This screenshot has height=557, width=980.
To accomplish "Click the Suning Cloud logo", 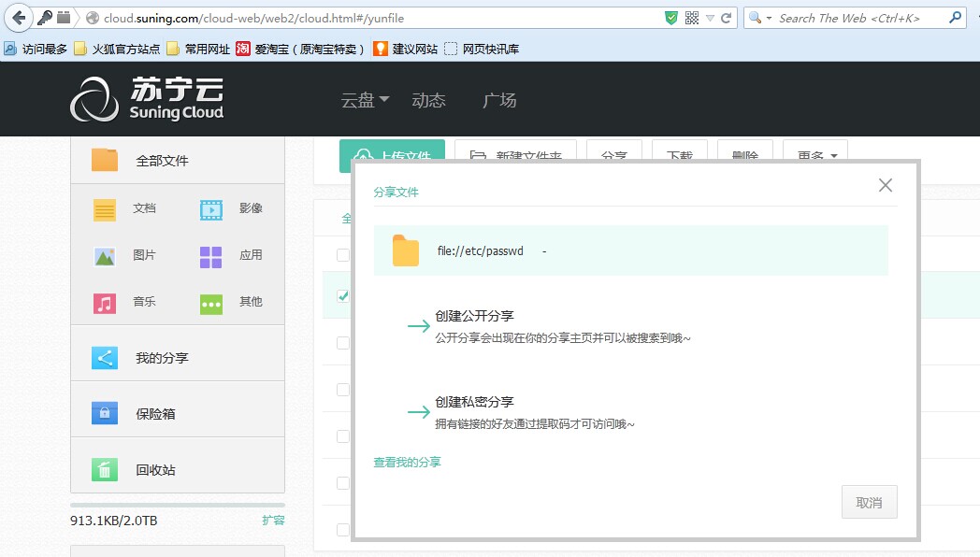I will point(147,99).
